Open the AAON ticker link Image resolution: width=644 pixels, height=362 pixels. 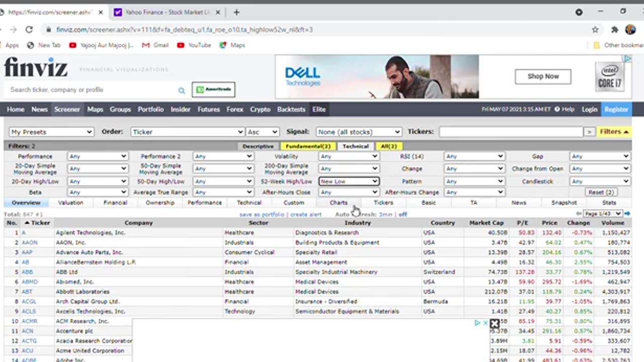tap(29, 242)
